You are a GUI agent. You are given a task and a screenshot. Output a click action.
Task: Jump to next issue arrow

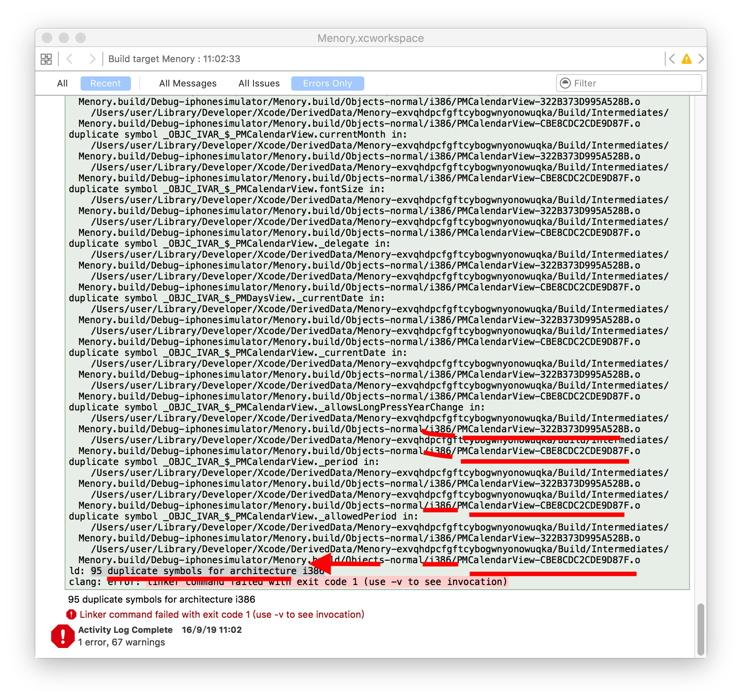pos(701,59)
